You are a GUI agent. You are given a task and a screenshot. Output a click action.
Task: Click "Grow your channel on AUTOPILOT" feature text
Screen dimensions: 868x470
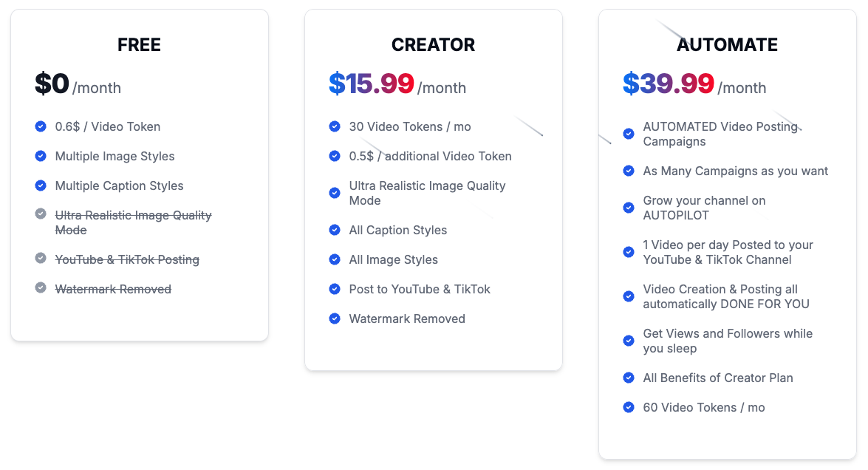704,208
